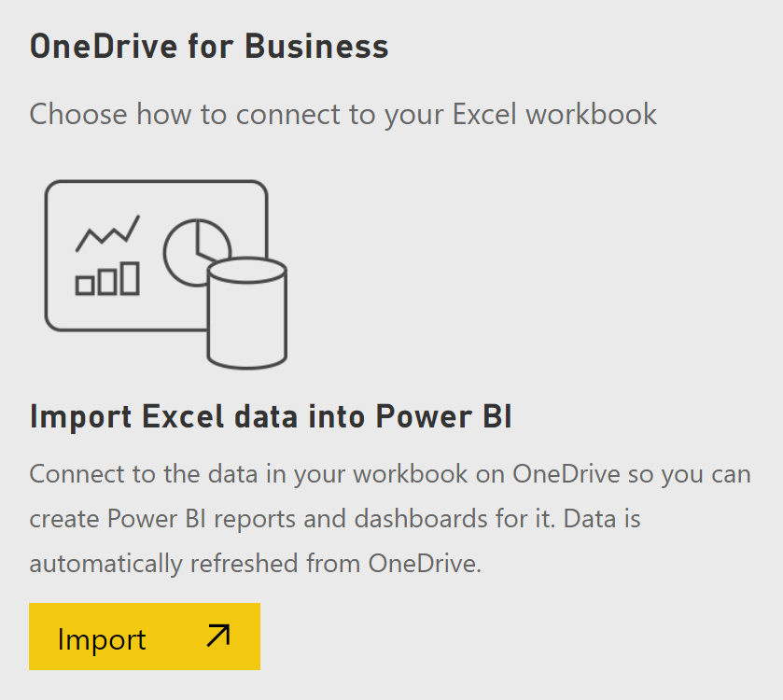
Task: Click the tallest bar in bar chart icon
Action: click(130, 279)
